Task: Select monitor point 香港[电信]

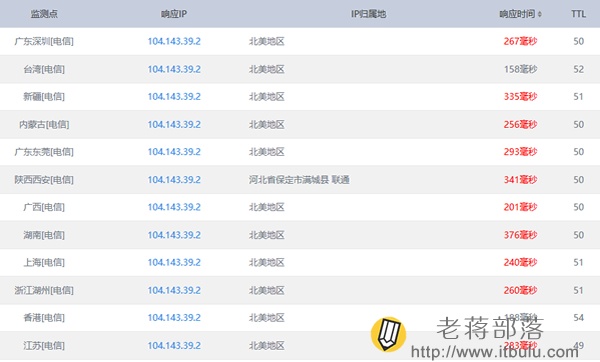Action: tap(44, 318)
